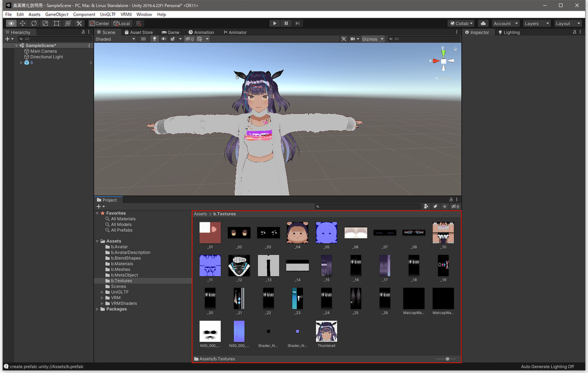Toggle scene lighting bulb
This screenshot has height=373, width=588.
point(155,39)
